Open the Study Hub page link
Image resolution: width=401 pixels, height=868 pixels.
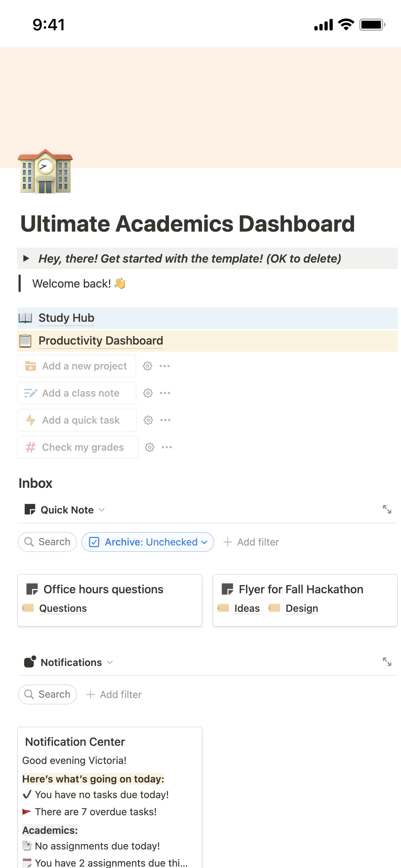[x=66, y=318]
